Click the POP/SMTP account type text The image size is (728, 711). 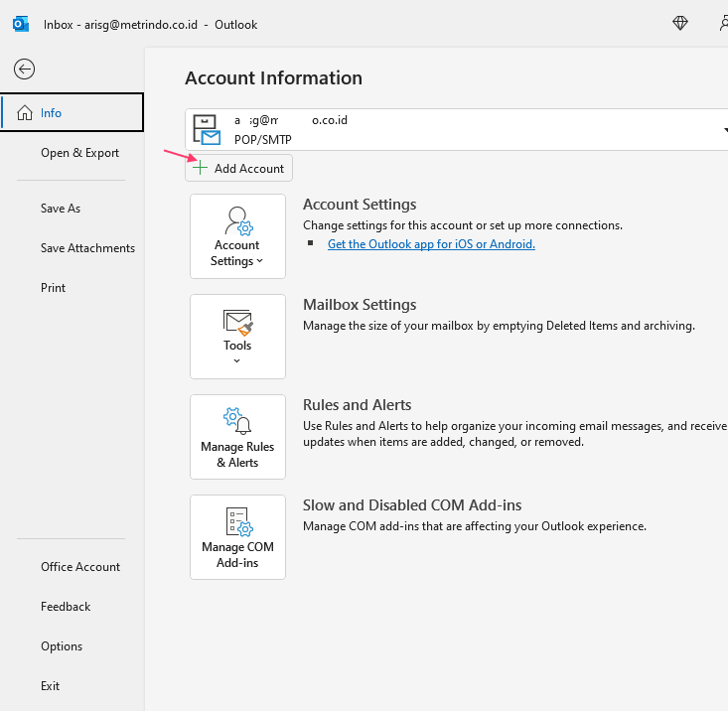coord(263,140)
